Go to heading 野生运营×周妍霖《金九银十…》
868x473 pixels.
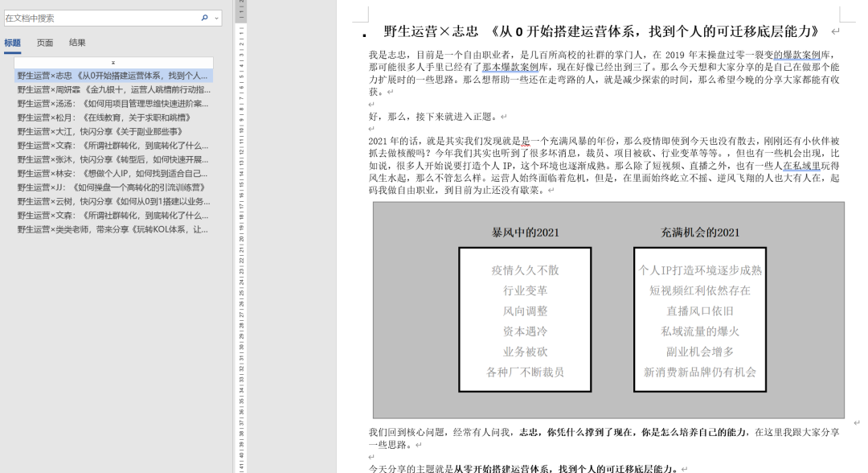[113, 90]
